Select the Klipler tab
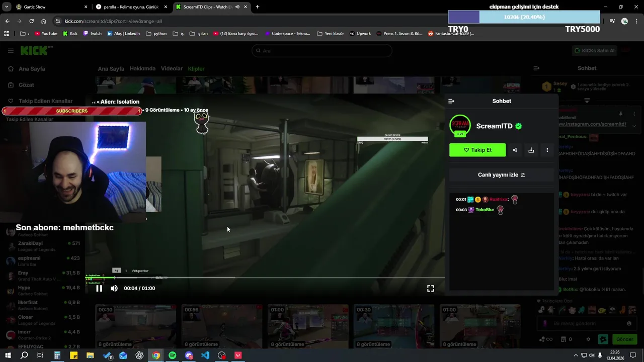 pyautogui.click(x=196, y=69)
